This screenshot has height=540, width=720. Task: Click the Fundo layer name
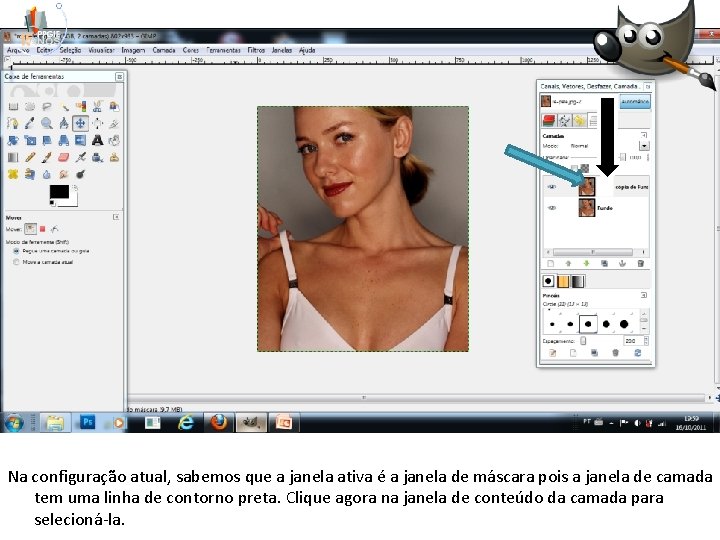[605, 208]
